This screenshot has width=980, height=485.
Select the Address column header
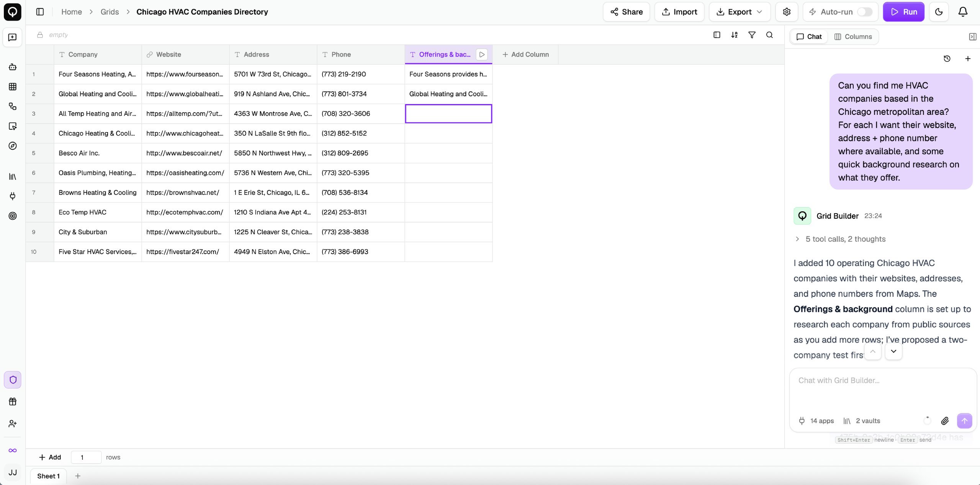(x=273, y=54)
